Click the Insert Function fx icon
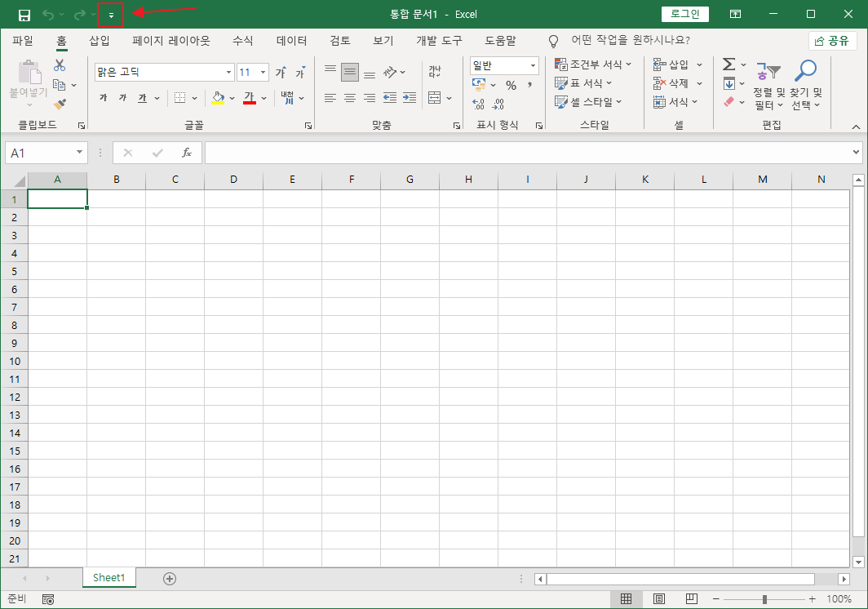The width and height of the screenshot is (868, 609). [187, 153]
